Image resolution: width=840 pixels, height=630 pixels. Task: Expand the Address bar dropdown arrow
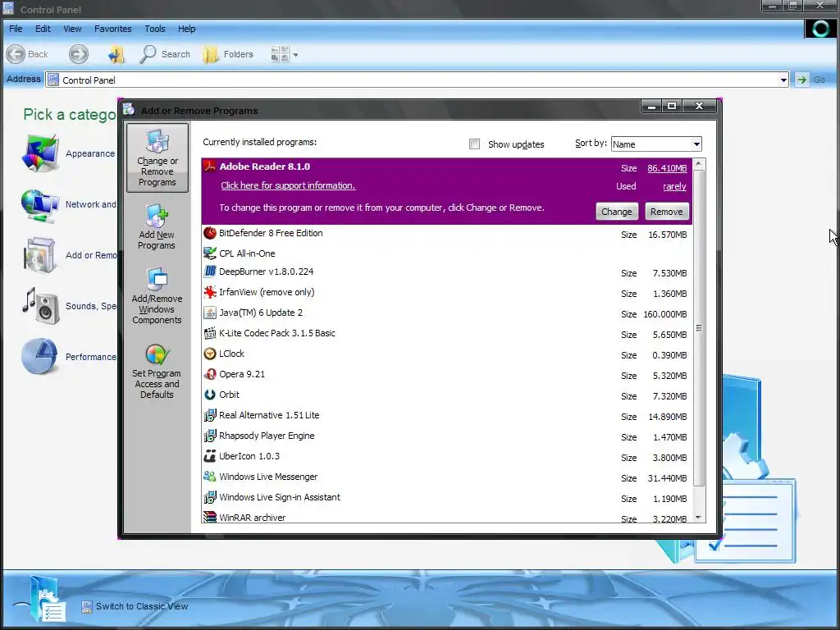coord(783,80)
